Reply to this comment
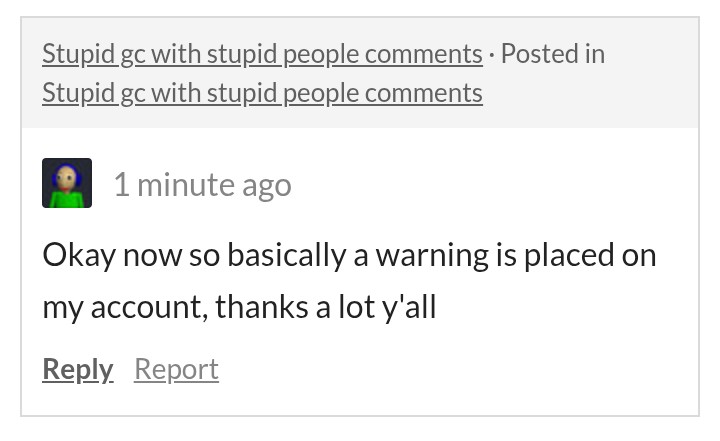Screen dimensions: 720x441 (78, 369)
